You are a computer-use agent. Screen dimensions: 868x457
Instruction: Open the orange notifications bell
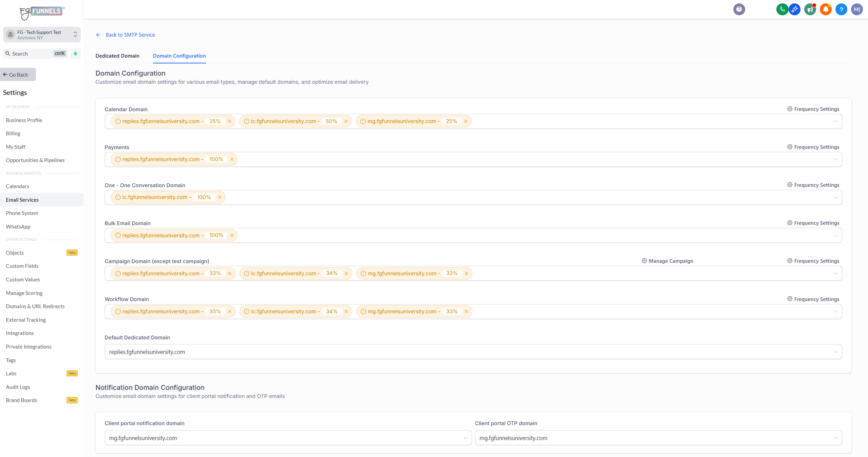pos(826,9)
